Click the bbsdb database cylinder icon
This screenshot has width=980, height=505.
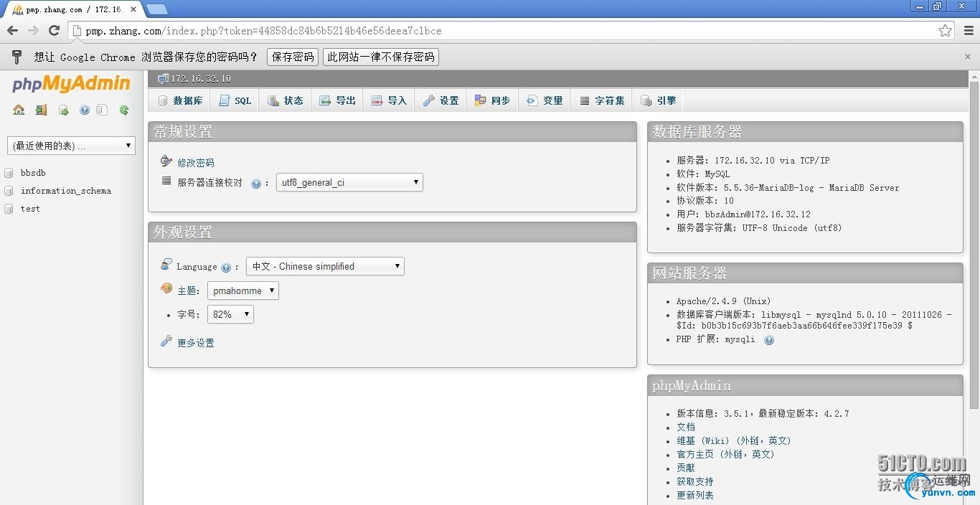click(9, 173)
